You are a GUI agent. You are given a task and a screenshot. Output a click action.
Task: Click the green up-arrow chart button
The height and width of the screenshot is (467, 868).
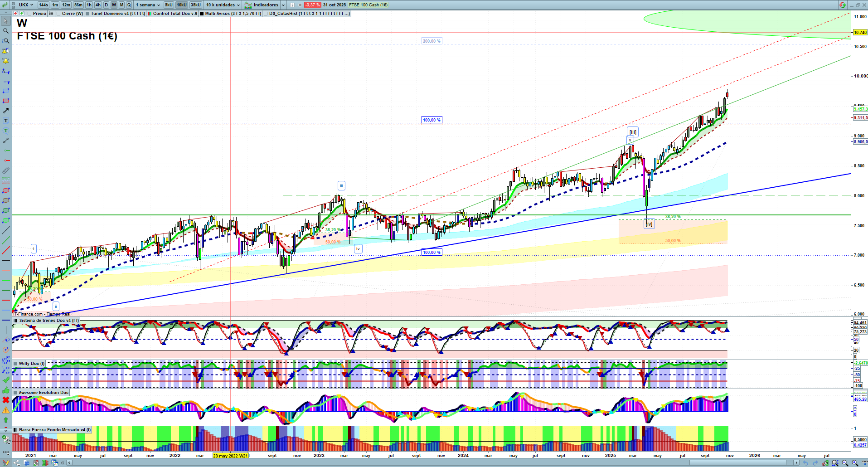(x=22, y=14)
